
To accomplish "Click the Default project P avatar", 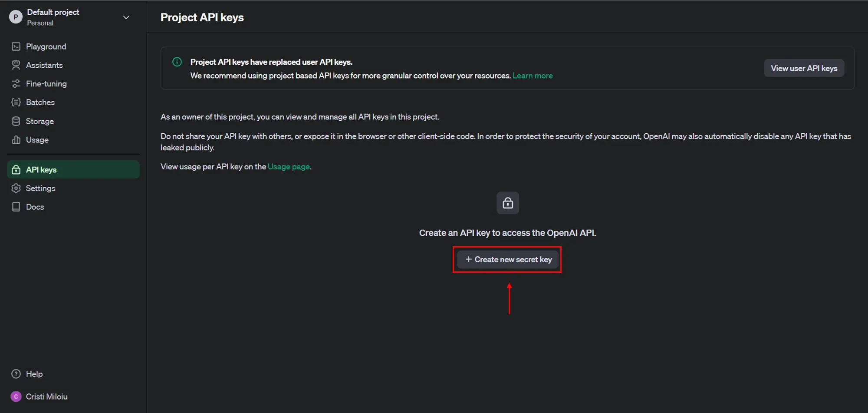I will pyautogui.click(x=16, y=17).
